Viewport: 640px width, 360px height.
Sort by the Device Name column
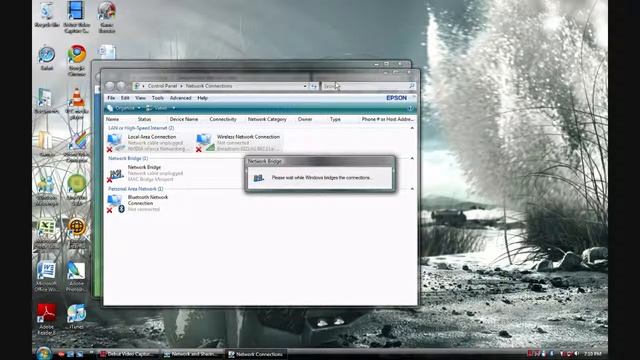point(184,119)
